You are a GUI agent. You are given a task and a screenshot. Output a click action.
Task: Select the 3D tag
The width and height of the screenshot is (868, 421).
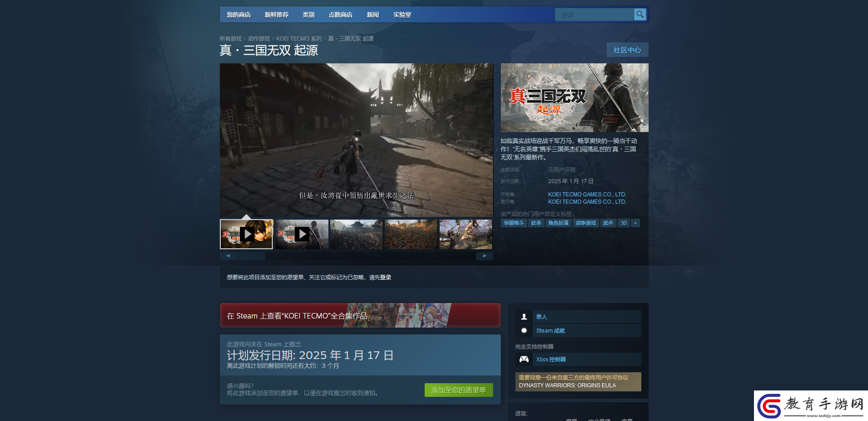[624, 223]
